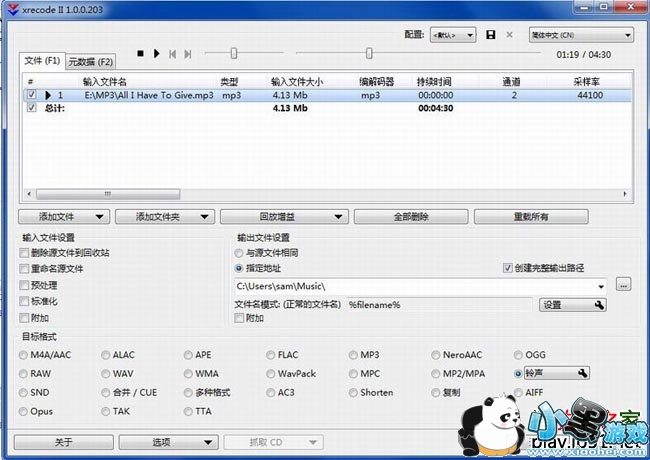Toggle the 总计 row checkbox
This screenshot has height=460, width=650.
pos(31,108)
